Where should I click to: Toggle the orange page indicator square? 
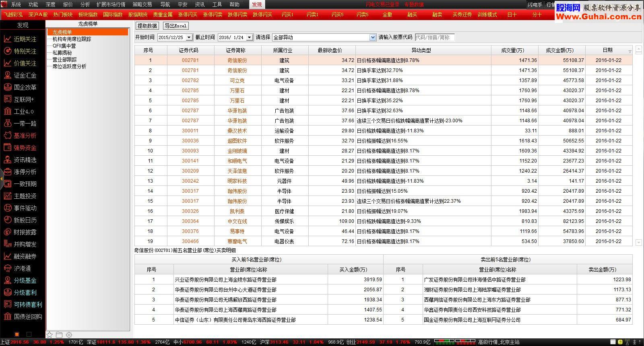(17, 334)
